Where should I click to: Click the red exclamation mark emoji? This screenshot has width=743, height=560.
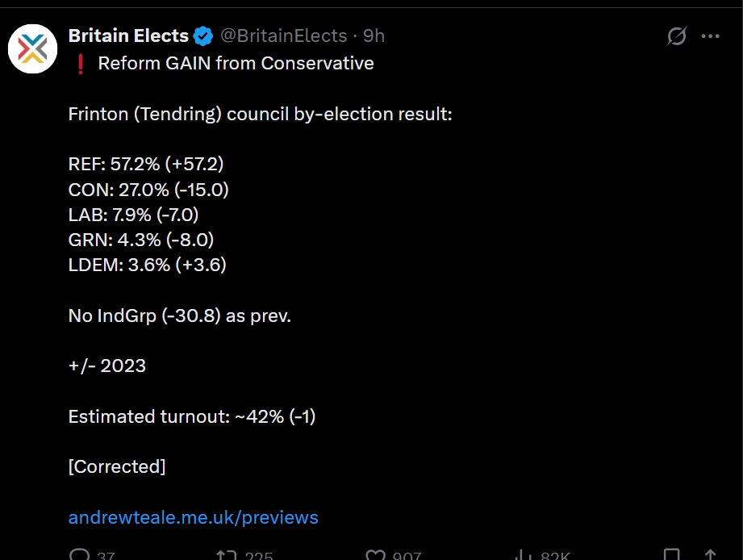coord(81,64)
